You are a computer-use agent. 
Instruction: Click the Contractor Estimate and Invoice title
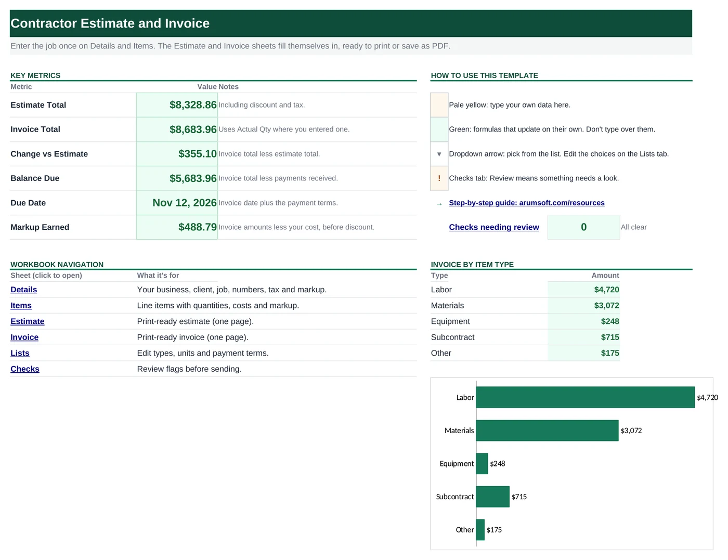tap(110, 23)
